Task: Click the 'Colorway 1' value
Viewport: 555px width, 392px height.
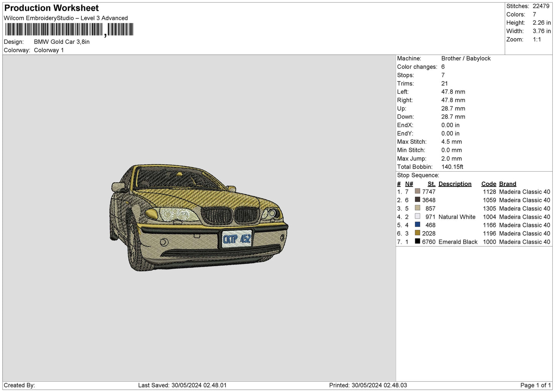Action: click(x=49, y=50)
